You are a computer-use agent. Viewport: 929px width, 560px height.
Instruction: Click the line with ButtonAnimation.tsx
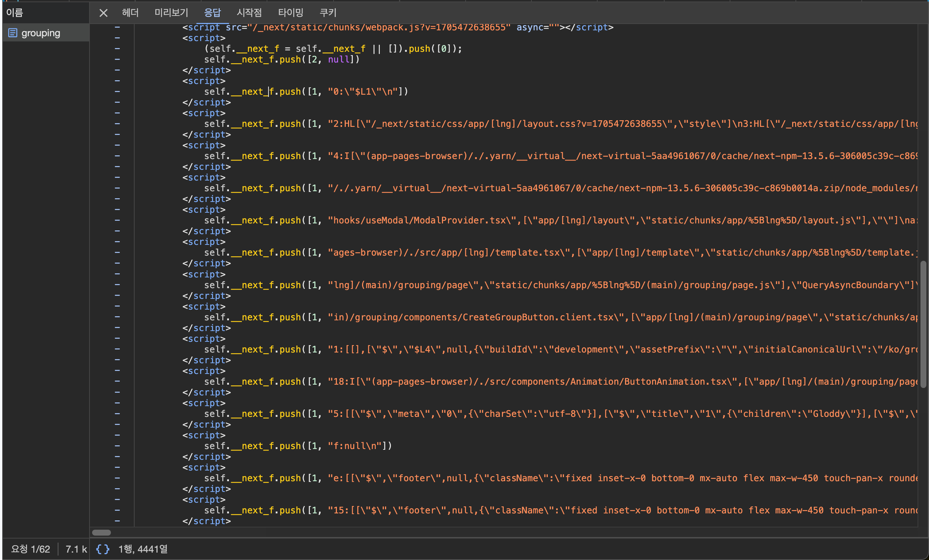point(561,382)
